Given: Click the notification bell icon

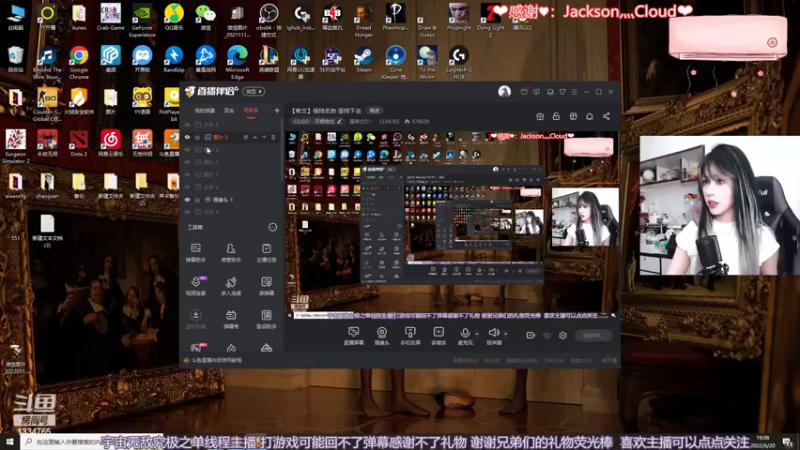Looking at the screenshot, I should (x=589, y=116).
